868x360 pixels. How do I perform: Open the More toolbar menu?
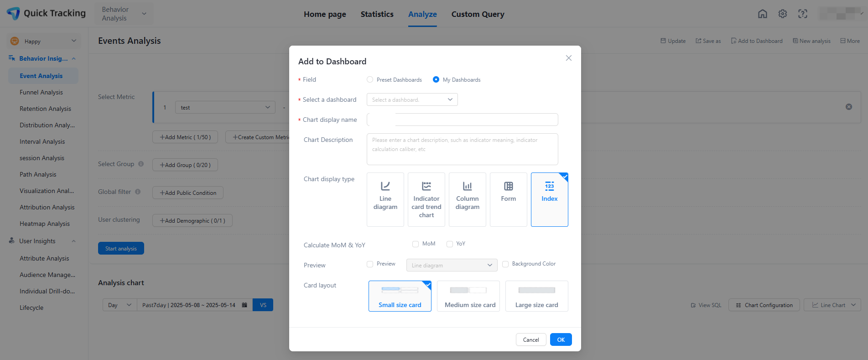coord(850,41)
